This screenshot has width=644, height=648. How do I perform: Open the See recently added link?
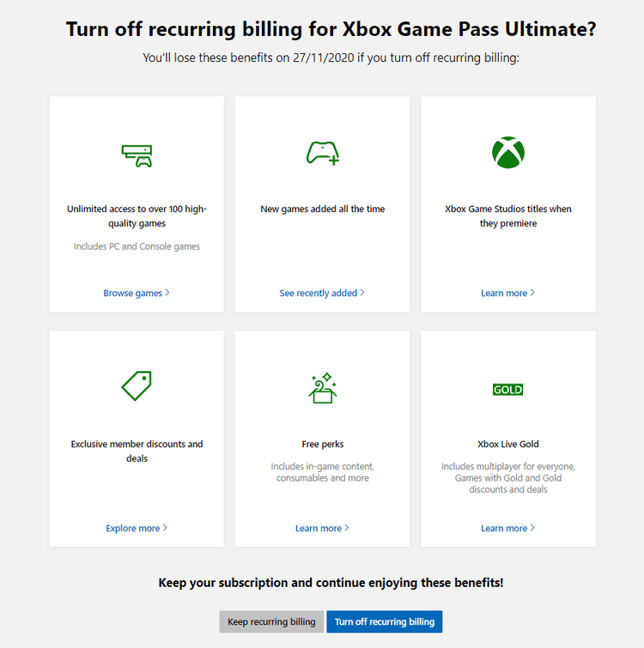(322, 293)
